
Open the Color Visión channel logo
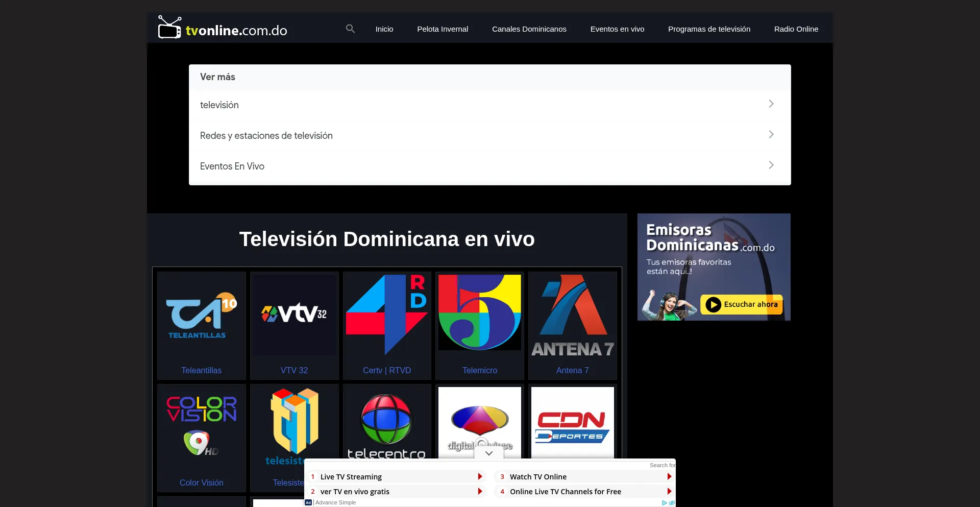coord(202,427)
